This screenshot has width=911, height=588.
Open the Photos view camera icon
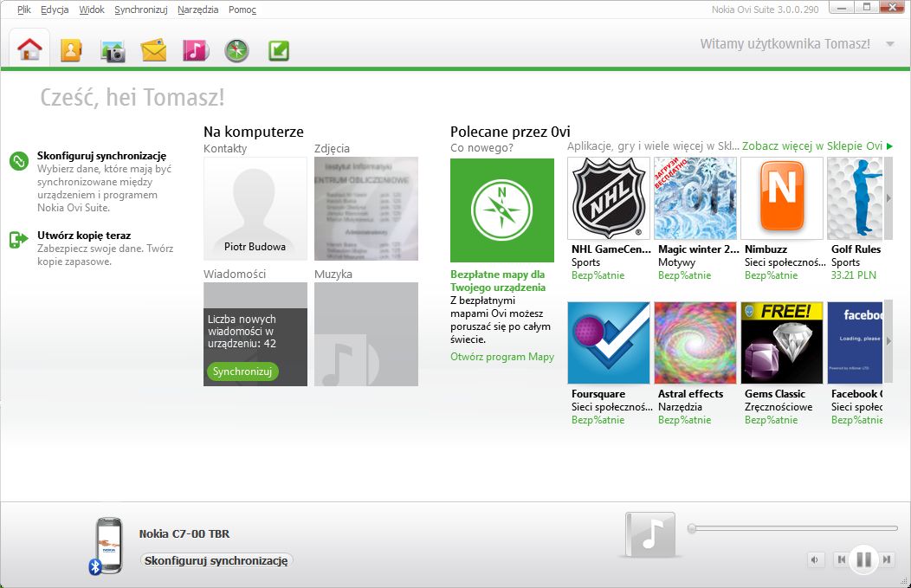click(113, 51)
